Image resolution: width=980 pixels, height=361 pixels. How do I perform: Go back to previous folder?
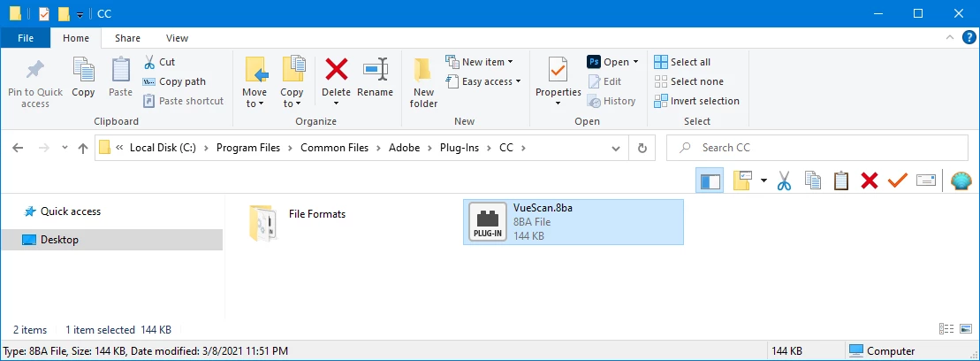click(19, 148)
